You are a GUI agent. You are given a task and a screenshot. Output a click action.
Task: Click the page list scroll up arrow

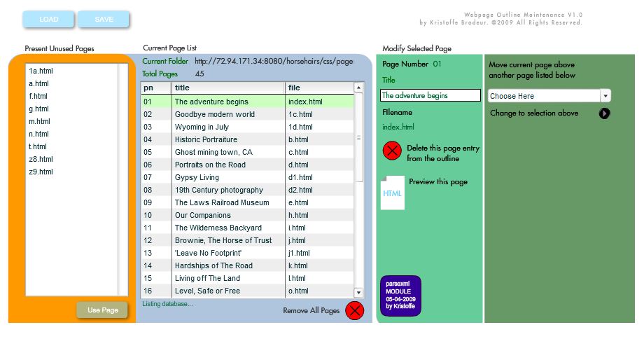coord(358,88)
